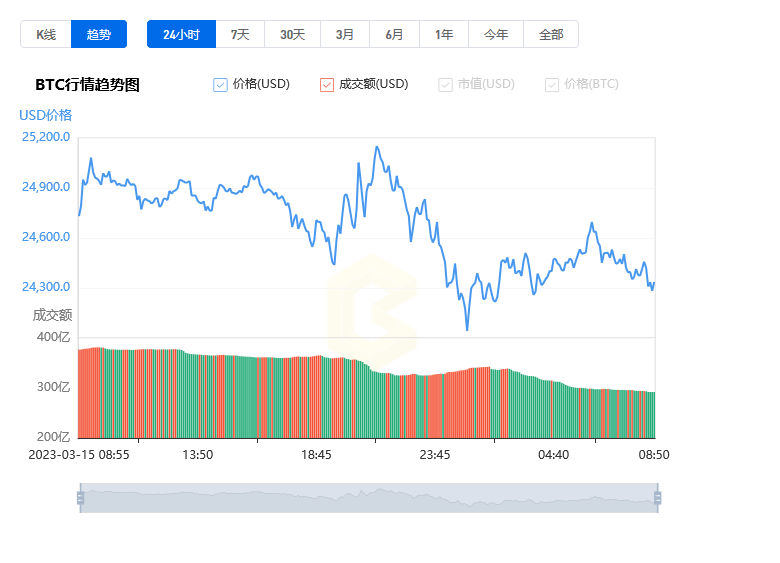Toggle the 价格(USD) checkbox
Screen dimensions: 780x563
point(220,85)
